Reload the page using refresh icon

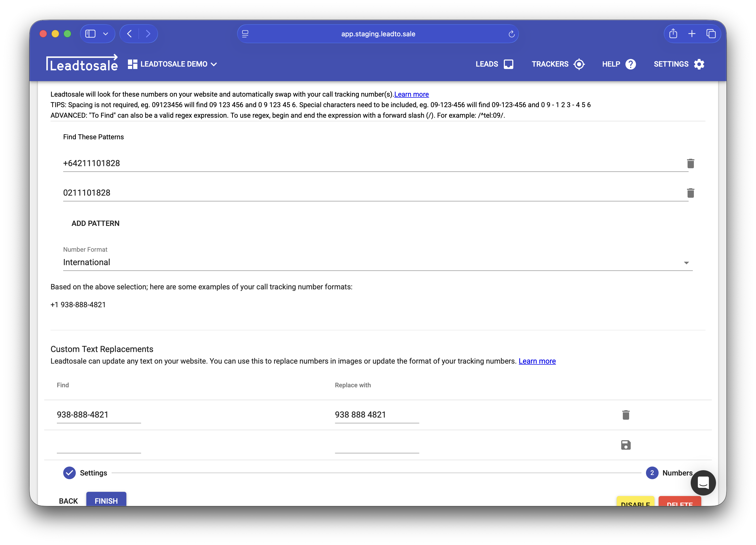pos(511,34)
